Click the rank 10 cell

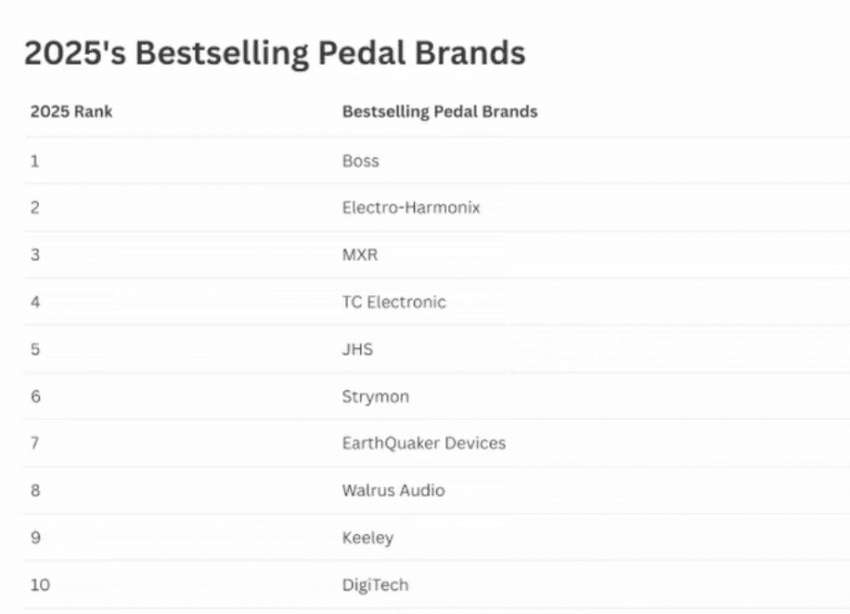(39, 585)
